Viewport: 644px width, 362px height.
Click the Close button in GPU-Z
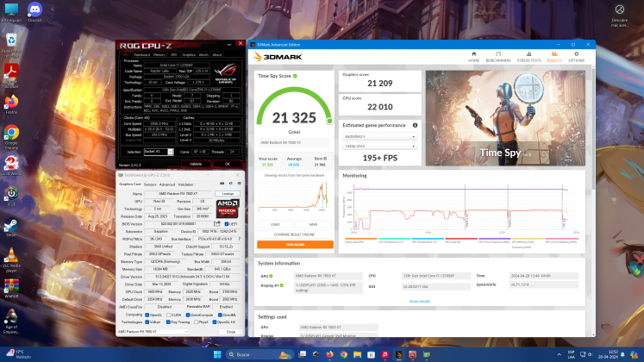coord(231,332)
